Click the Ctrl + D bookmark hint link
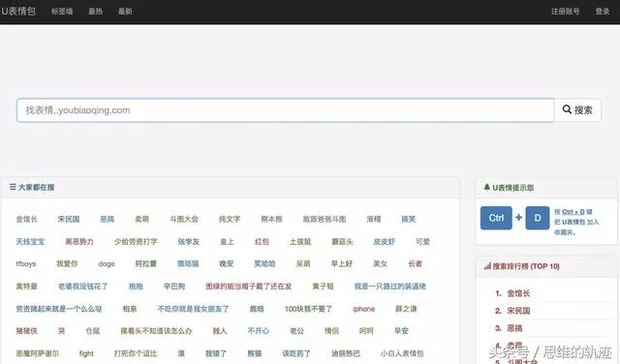The width and height of the screenshot is (620, 364). (573, 212)
